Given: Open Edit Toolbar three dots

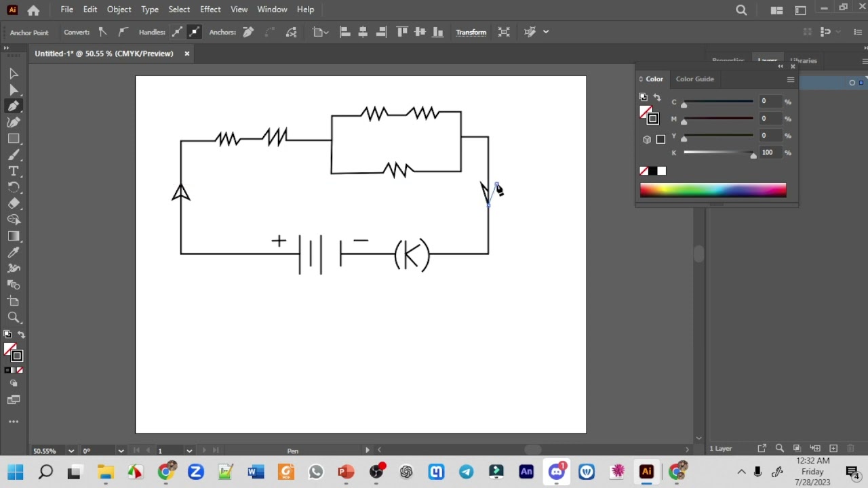Looking at the screenshot, I should pyautogui.click(x=14, y=422).
